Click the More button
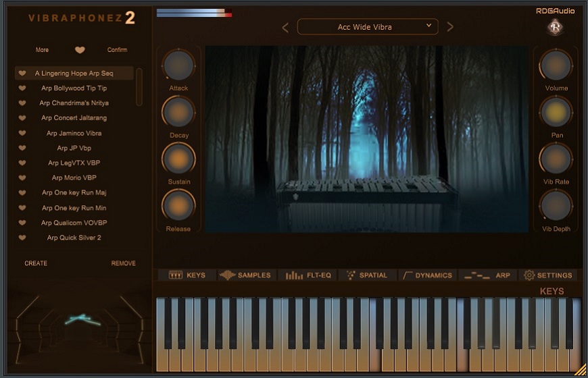588x378 pixels. point(42,50)
